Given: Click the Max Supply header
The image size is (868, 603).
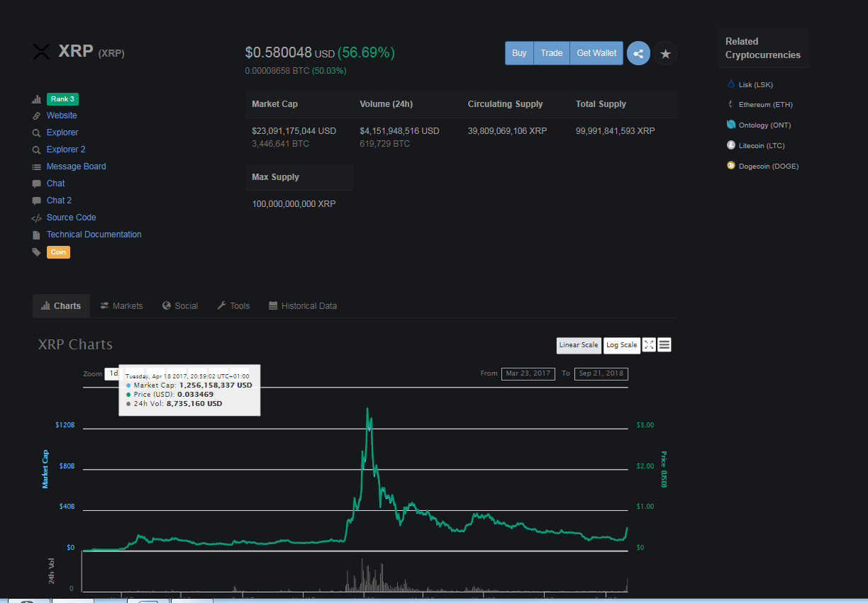Looking at the screenshot, I should click(276, 177).
